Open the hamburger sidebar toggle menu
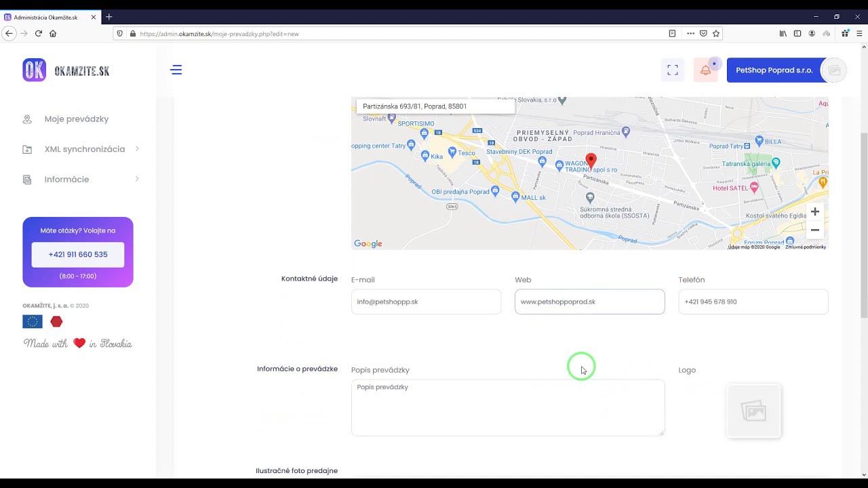The height and width of the screenshot is (488, 868). click(x=176, y=70)
